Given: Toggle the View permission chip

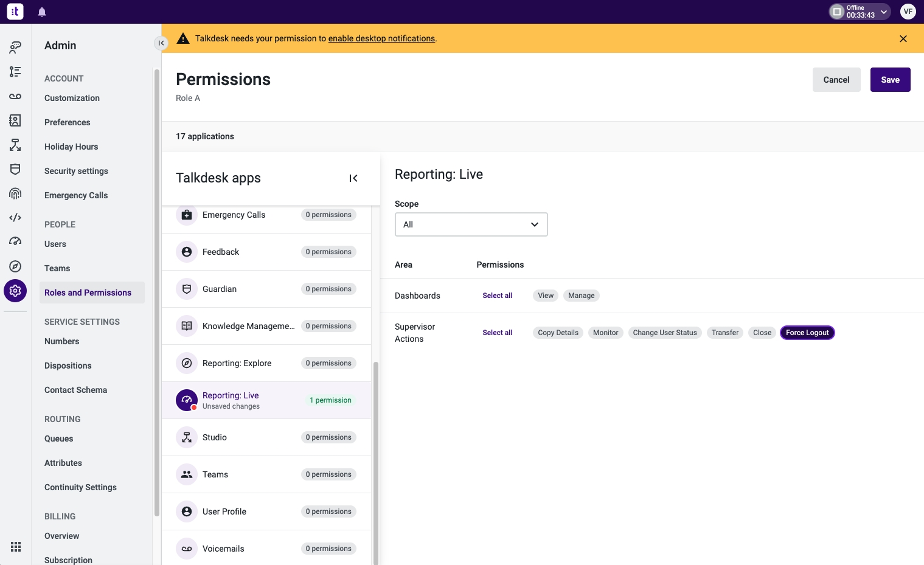Looking at the screenshot, I should (x=546, y=296).
